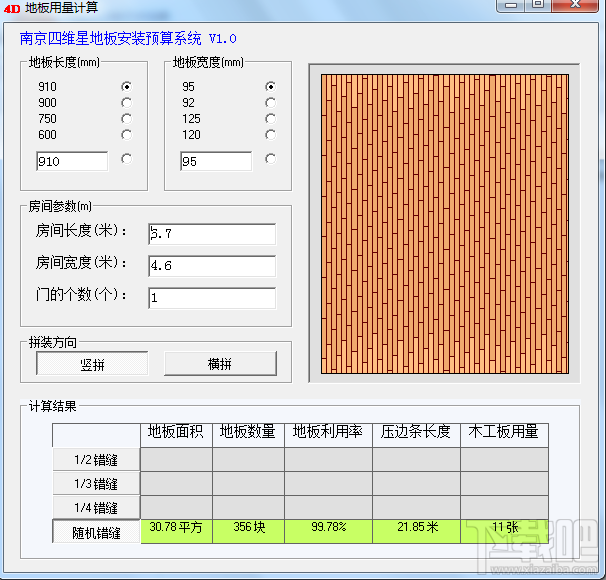This screenshot has width=606, height=580.
Task: Select the 92 floor width option
Action: tap(271, 103)
